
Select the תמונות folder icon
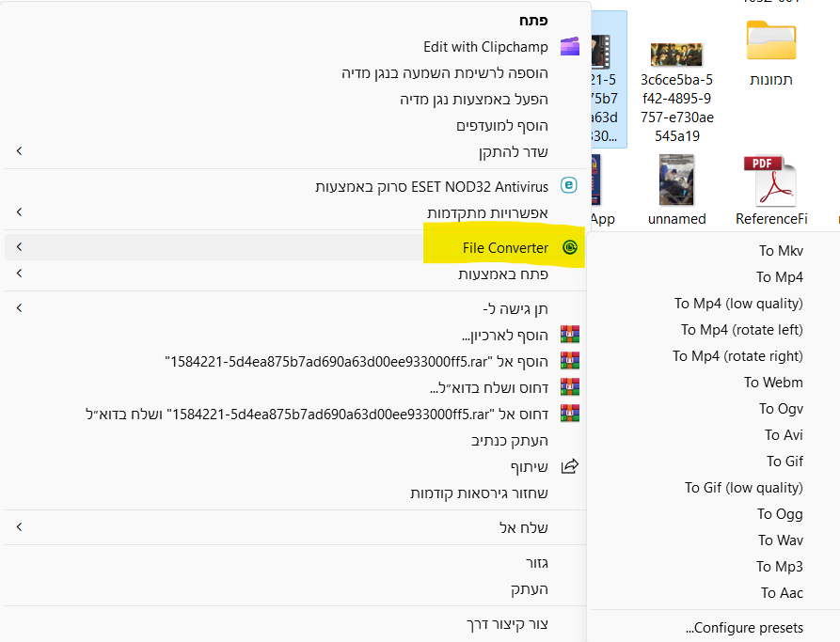click(771, 40)
